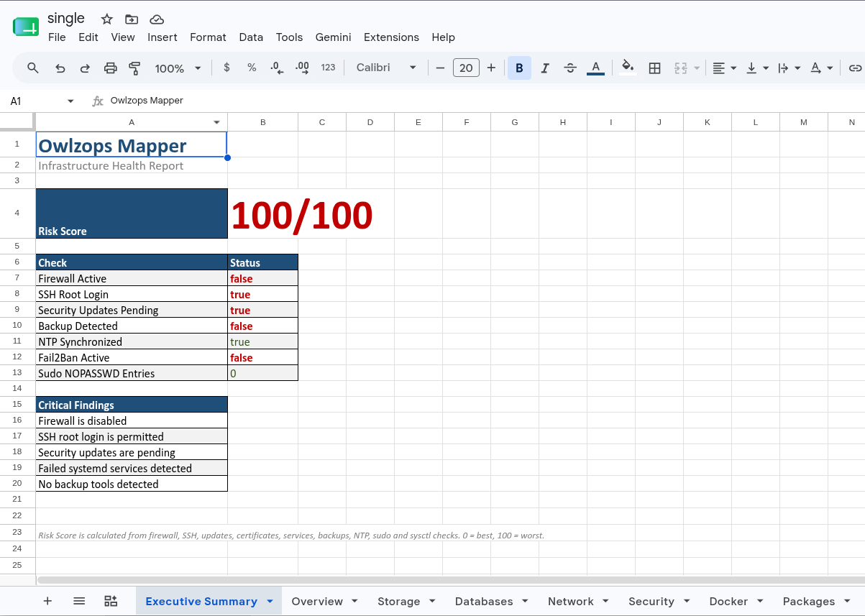Switch to the Docker sheet tab
This screenshot has width=865, height=616.
(728, 601)
